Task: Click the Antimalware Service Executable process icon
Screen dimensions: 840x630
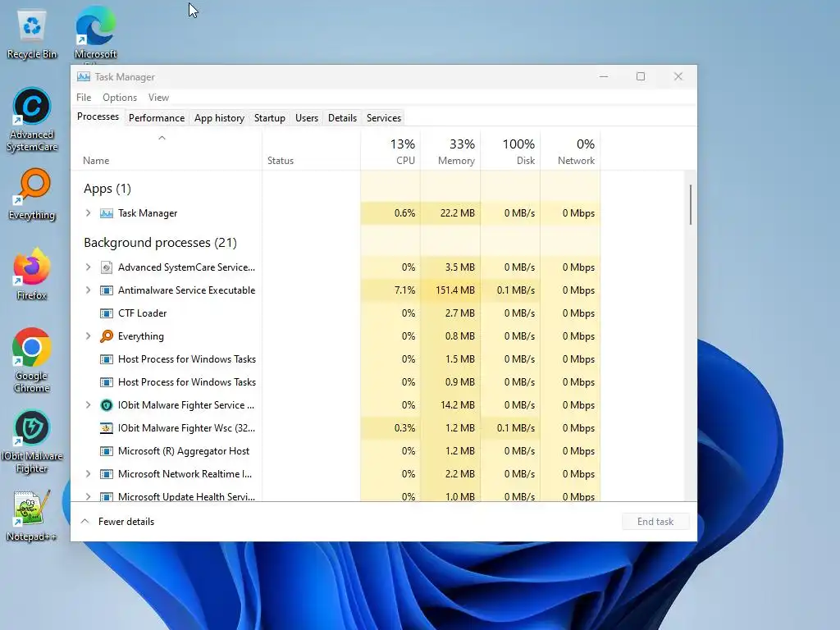Action: pos(107,290)
